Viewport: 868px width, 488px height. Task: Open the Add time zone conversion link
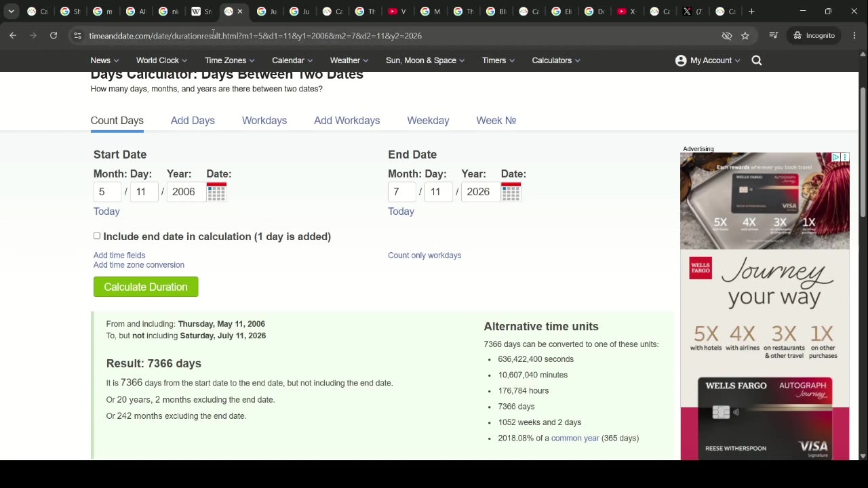[139, 265]
